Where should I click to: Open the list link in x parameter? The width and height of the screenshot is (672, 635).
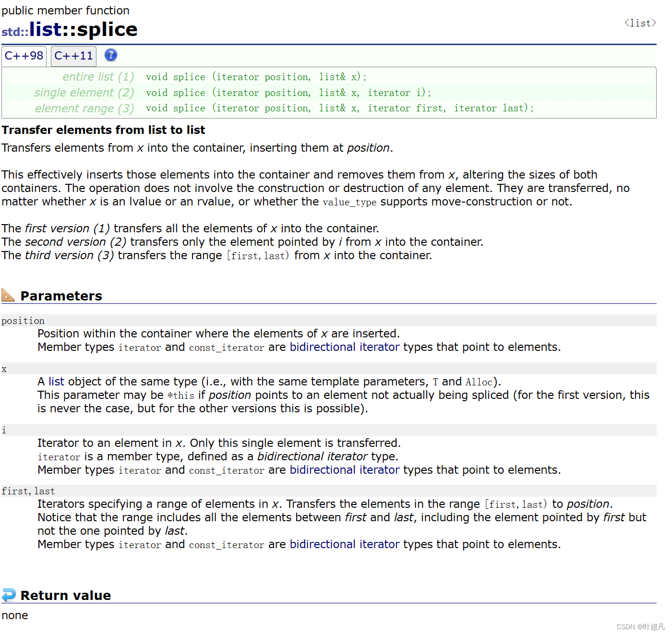[x=56, y=382]
